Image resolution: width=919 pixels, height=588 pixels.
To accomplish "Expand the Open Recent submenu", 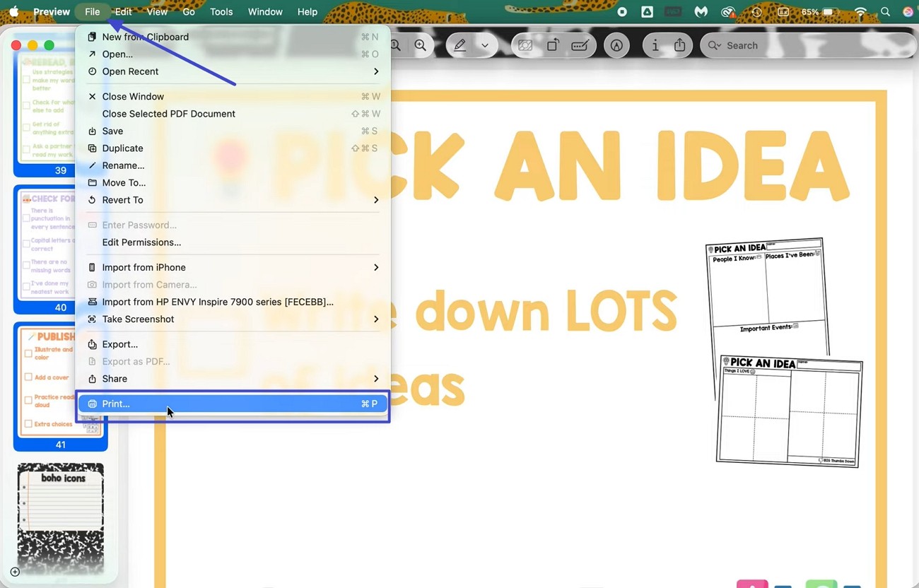I will (x=233, y=71).
